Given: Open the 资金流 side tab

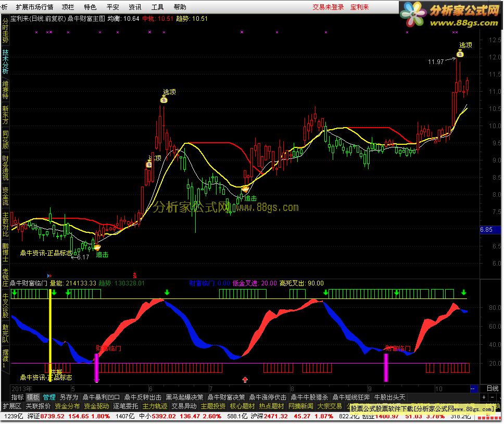Looking at the screenshot, I should 5,196.
